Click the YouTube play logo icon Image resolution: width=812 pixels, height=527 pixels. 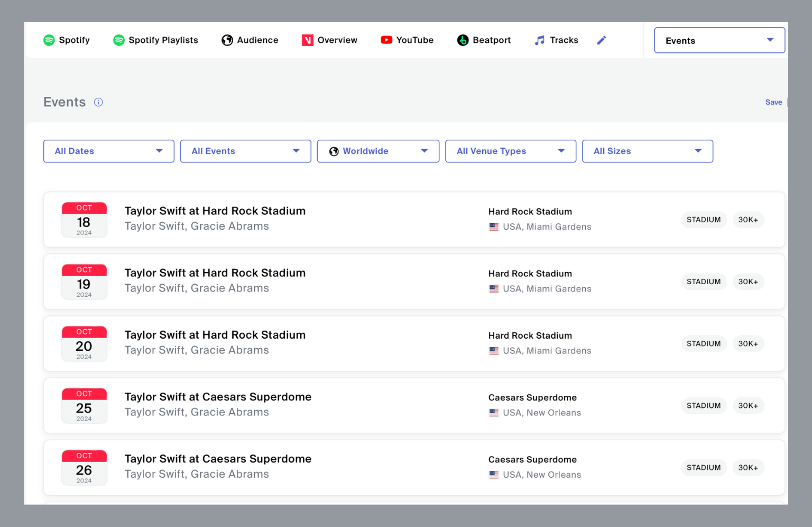[x=386, y=40]
